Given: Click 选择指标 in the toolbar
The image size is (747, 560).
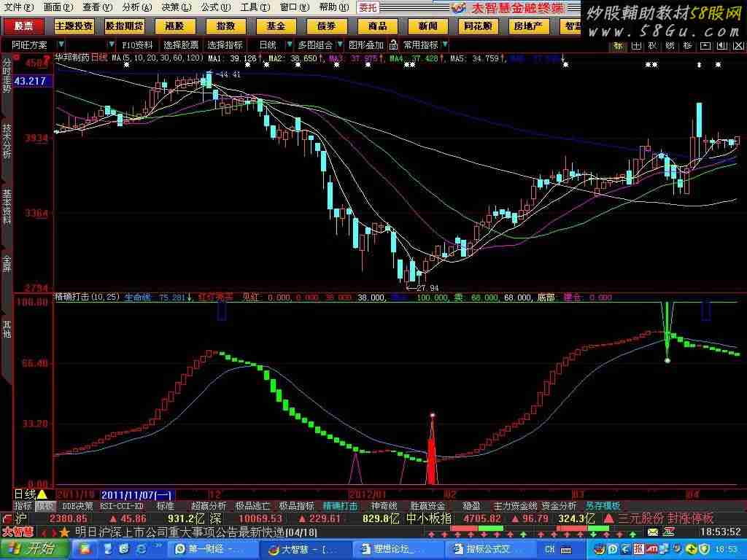Looking at the screenshot, I should (225, 44).
